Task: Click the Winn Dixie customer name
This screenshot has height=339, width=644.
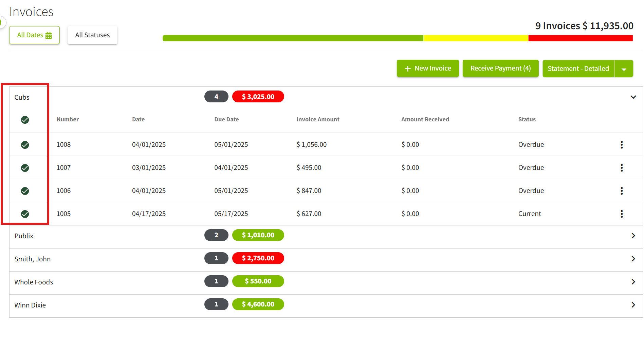Action: 30,305
